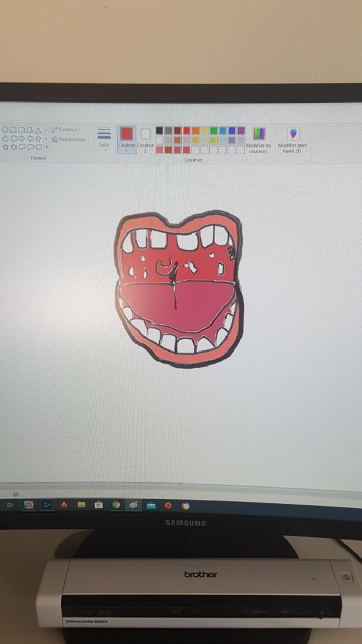
Task: Open the Contour dropdown
Action: [66, 130]
